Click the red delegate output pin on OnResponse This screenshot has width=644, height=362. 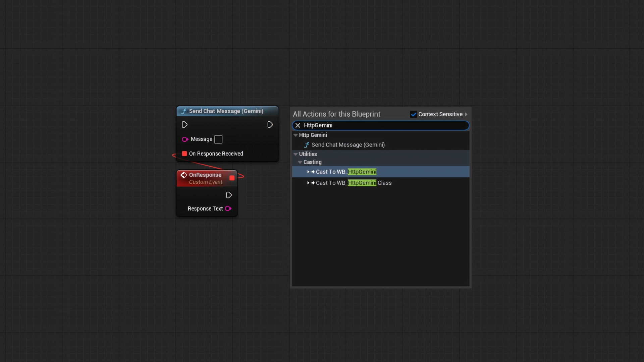click(x=232, y=178)
